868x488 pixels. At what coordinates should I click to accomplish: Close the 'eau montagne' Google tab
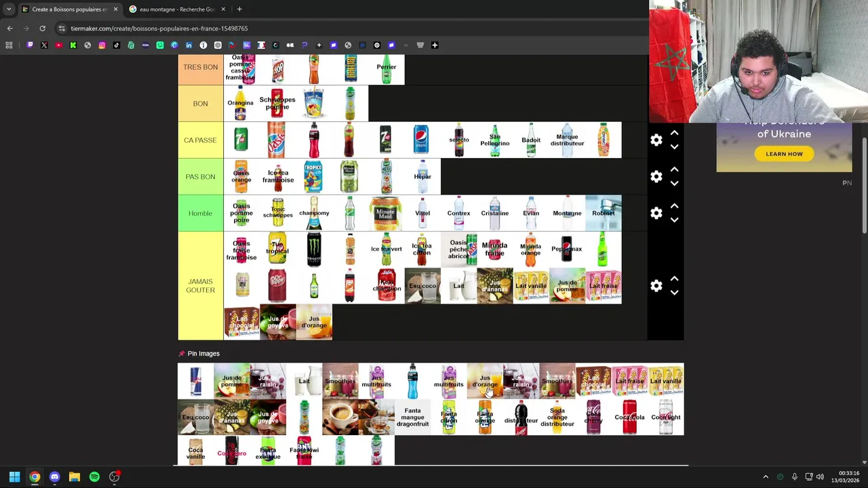tap(223, 9)
